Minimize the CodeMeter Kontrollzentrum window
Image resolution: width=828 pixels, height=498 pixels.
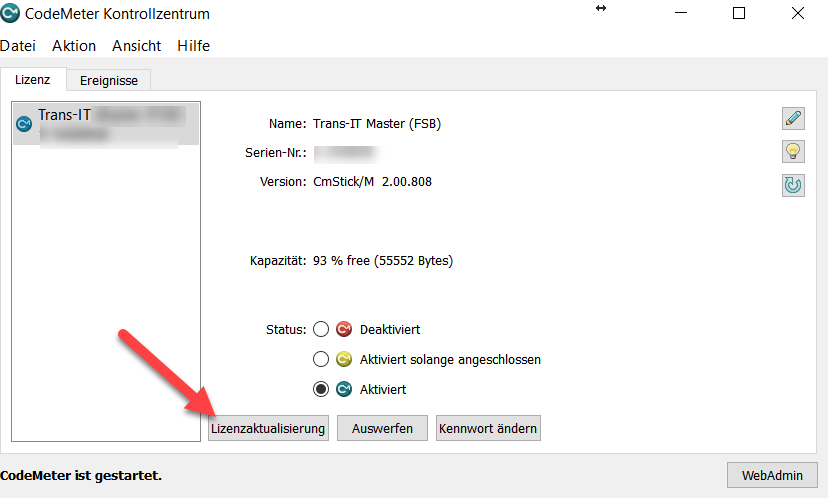[681, 13]
